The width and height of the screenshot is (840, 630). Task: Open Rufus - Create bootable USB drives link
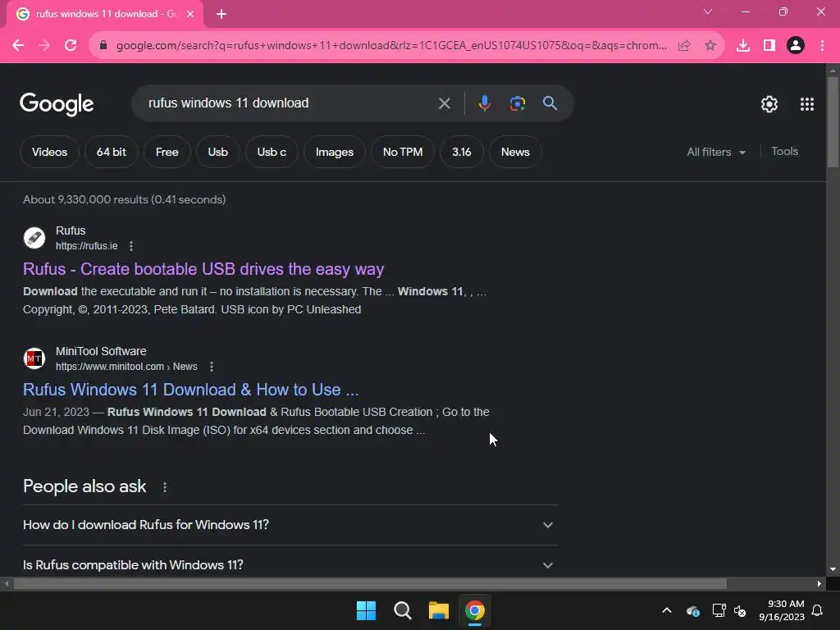click(203, 269)
